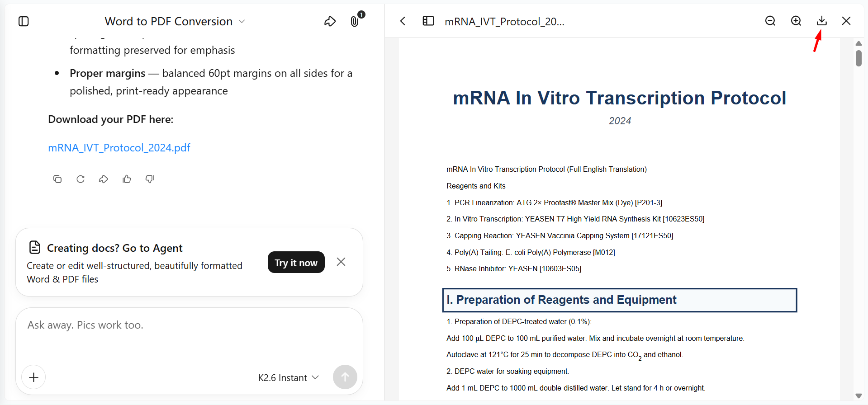Share this conversation via top share icon
The height and width of the screenshot is (405, 868).
[x=330, y=21]
